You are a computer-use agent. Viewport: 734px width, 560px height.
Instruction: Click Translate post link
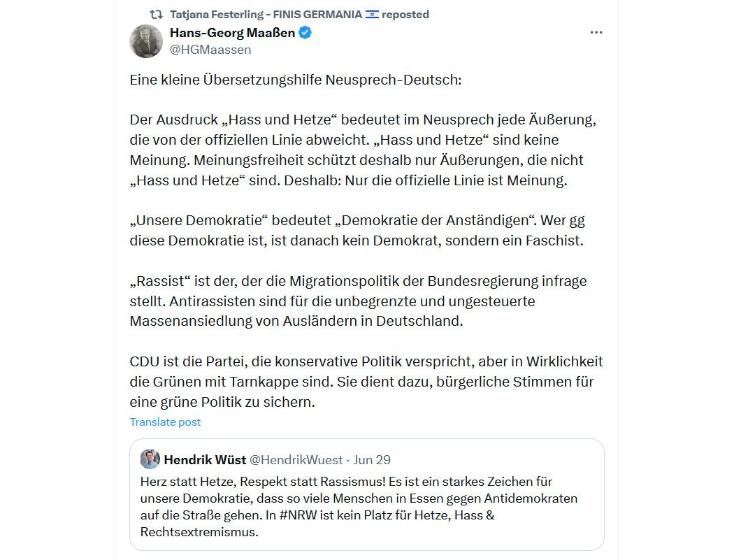click(x=165, y=422)
